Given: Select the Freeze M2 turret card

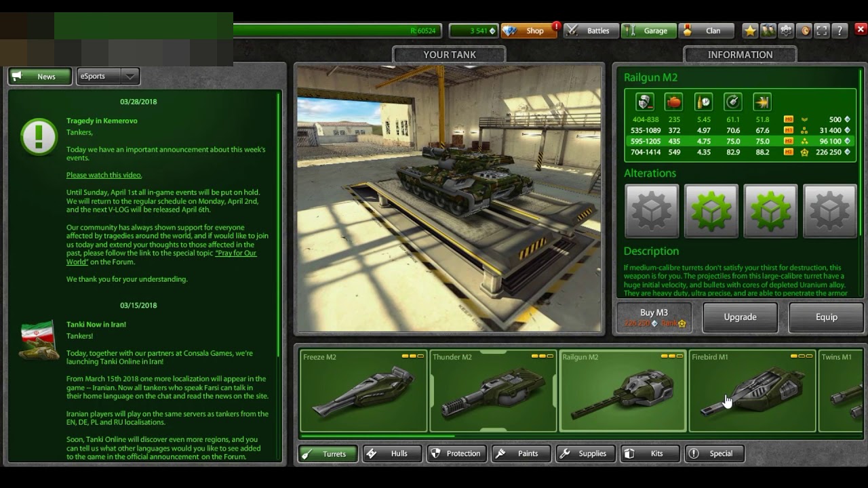Looking at the screenshot, I should 363,391.
